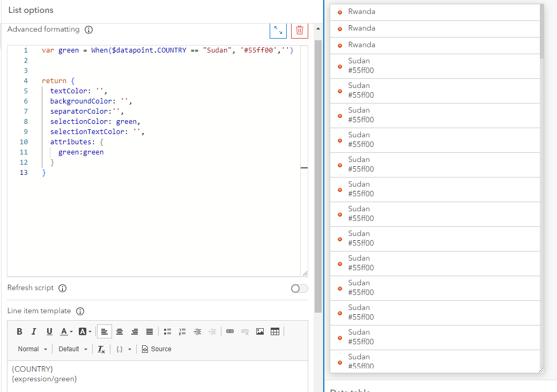Image resolution: width=557 pixels, height=392 pixels.
Task: Insert an image in line template
Action: click(x=260, y=331)
